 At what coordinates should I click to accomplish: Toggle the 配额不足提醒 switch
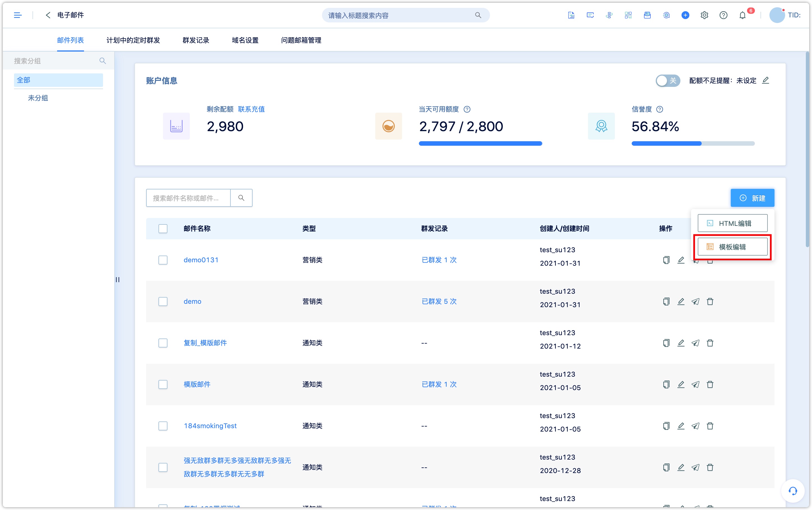668,81
